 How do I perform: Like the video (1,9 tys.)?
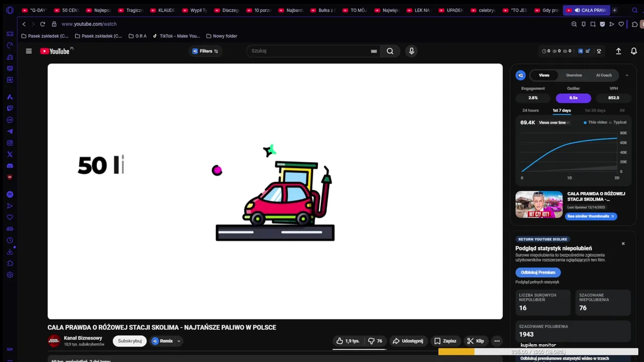[x=348, y=341]
